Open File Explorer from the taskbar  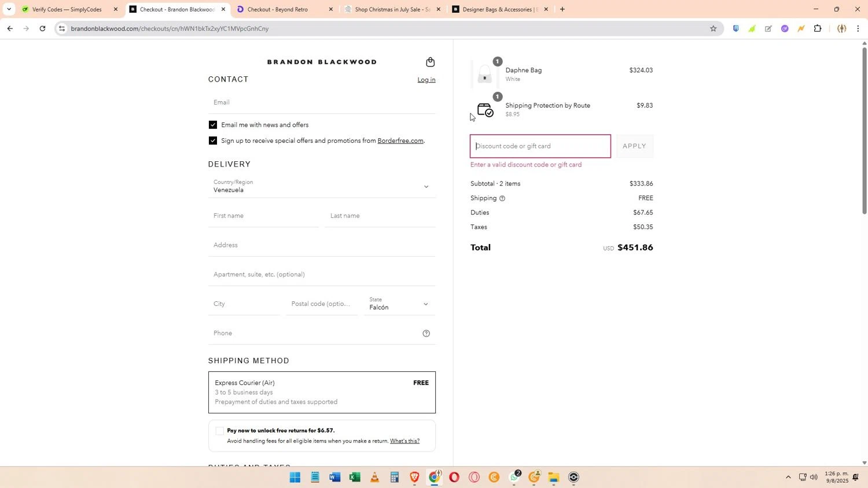click(x=554, y=478)
